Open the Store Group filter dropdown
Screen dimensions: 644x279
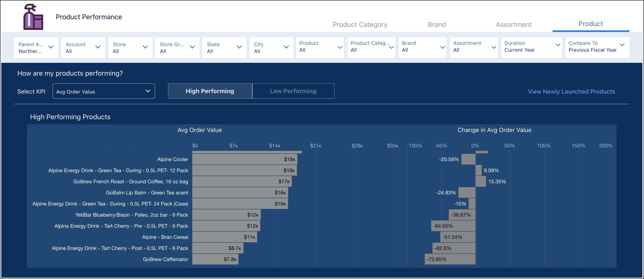192,47
